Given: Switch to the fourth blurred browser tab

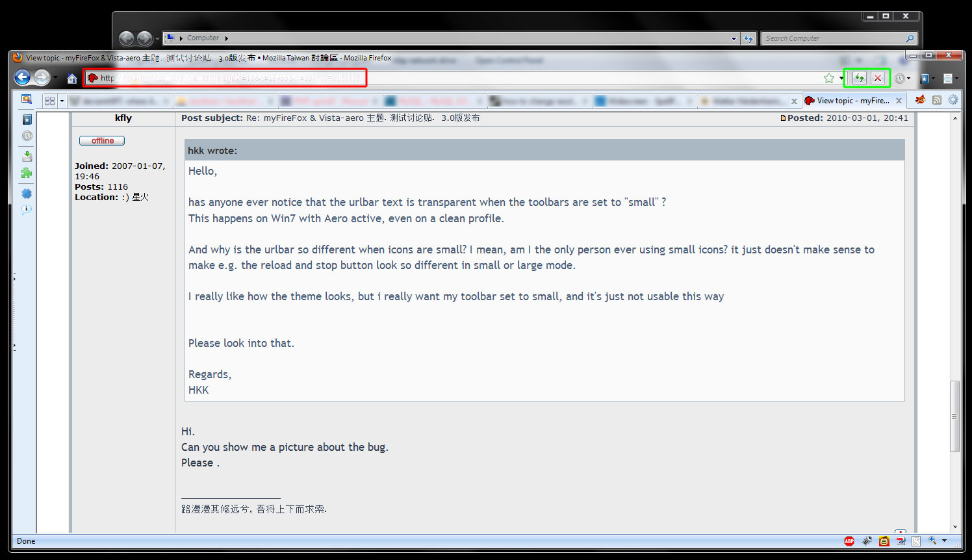Looking at the screenshot, I should pos(435,101).
